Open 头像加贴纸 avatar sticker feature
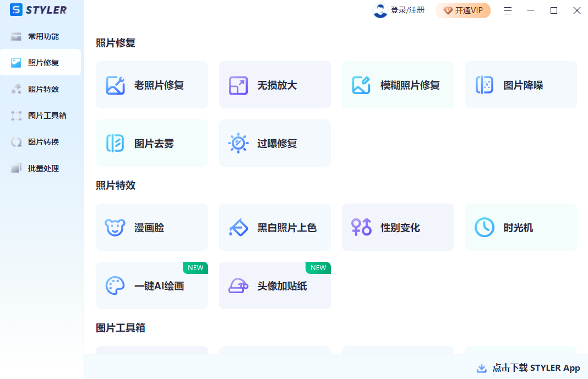The image size is (588, 379). (275, 285)
